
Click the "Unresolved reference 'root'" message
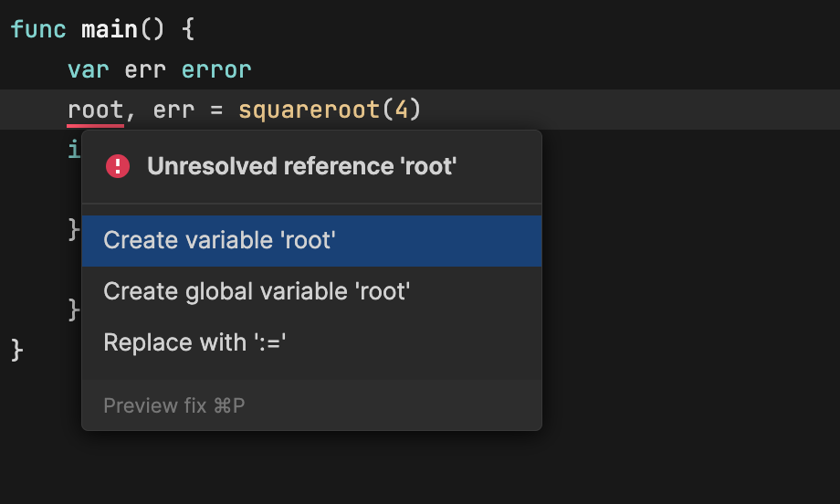click(x=301, y=166)
